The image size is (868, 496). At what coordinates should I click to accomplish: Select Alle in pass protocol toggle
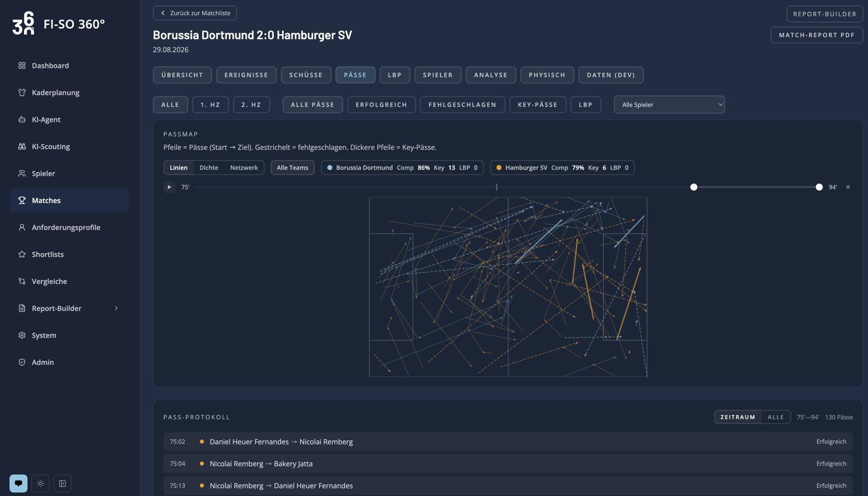pyautogui.click(x=776, y=417)
